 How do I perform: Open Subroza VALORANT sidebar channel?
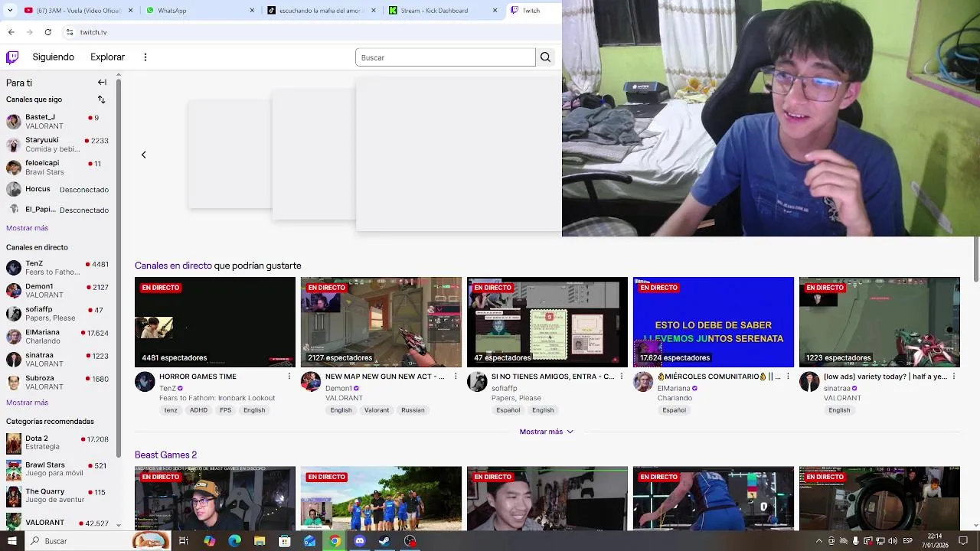click(58, 383)
